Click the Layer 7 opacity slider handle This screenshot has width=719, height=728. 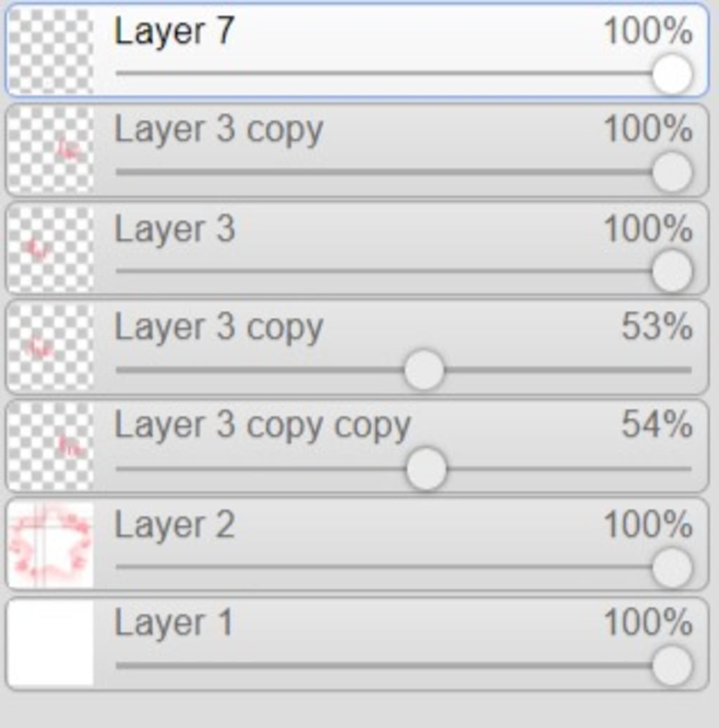point(672,73)
